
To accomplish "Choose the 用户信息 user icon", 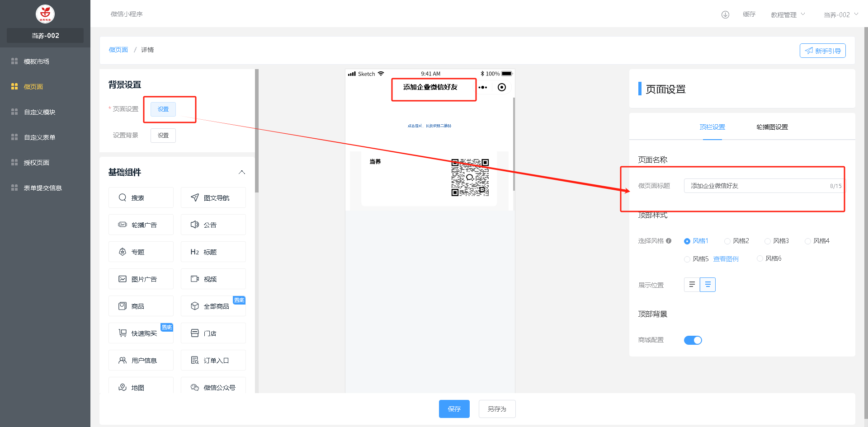I will [123, 360].
